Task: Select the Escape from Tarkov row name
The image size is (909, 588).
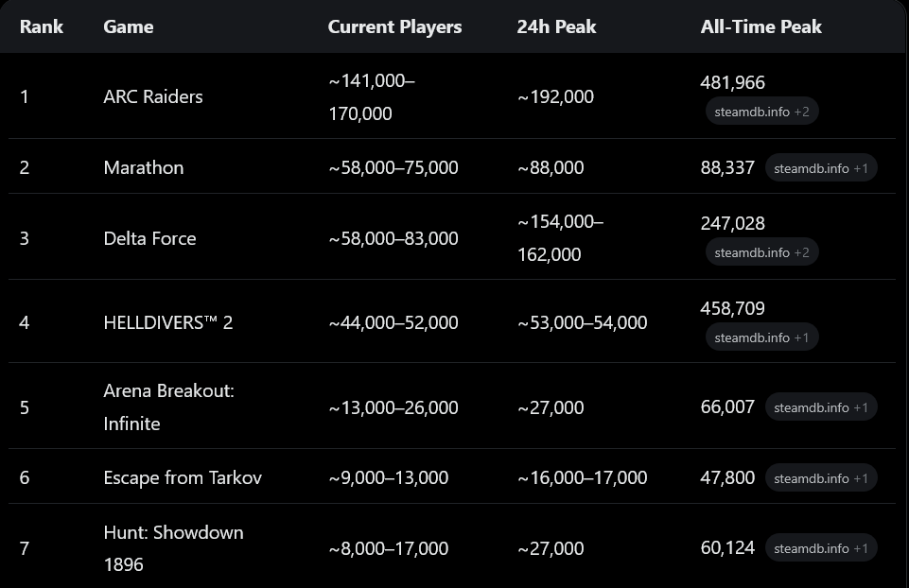Action: (183, 478)
